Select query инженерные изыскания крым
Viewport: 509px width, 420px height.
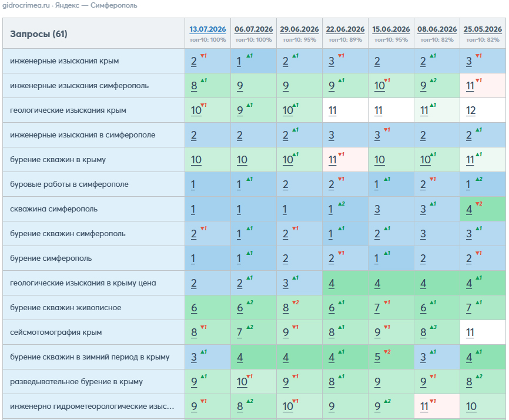(64, 61)
